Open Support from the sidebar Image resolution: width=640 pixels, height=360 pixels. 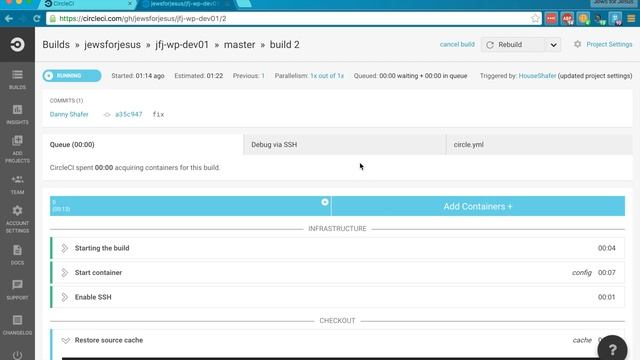(x=17, y=290)
